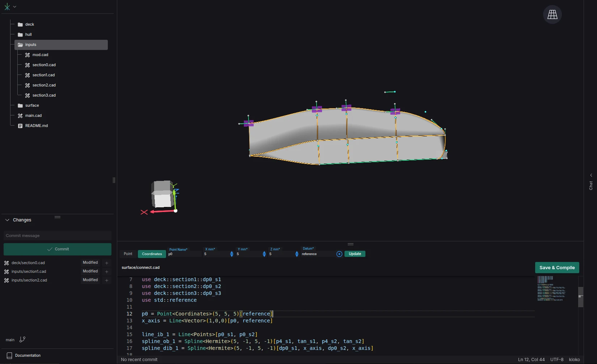
Task: Open section3.cad under inputs
Action: 44,96
